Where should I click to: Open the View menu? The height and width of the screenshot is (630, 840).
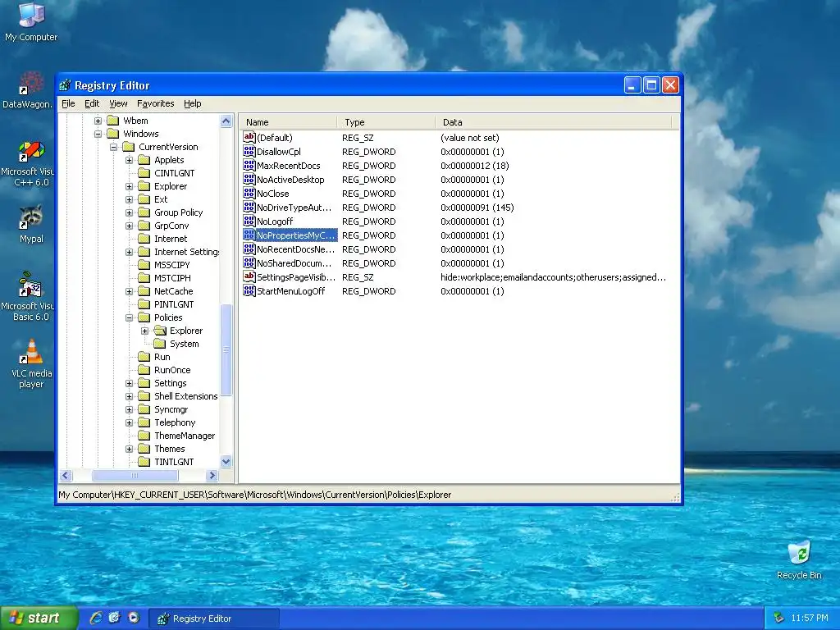pyautogui.click(x=118, y=103)
